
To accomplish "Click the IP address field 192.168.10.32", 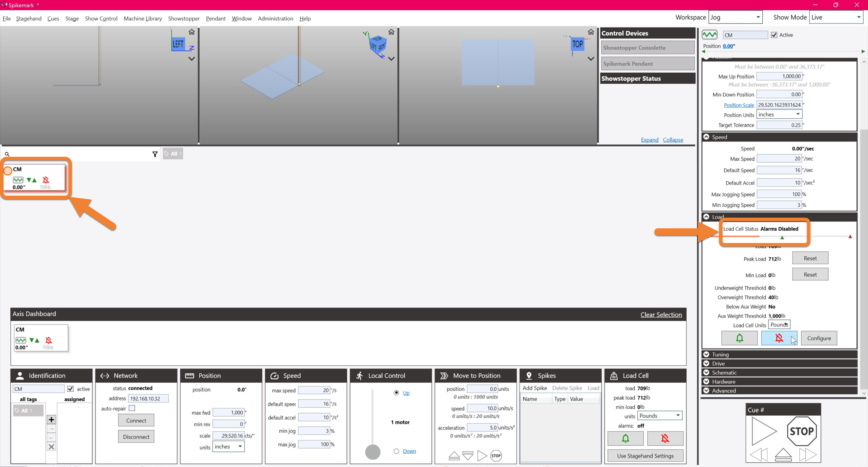I will (148, 398).
